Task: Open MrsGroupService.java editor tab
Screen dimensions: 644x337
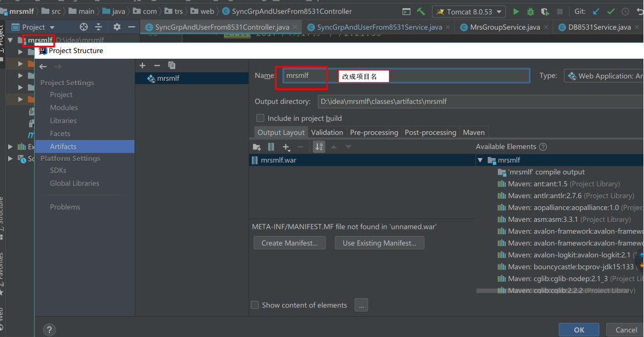Action: [505, 27]
